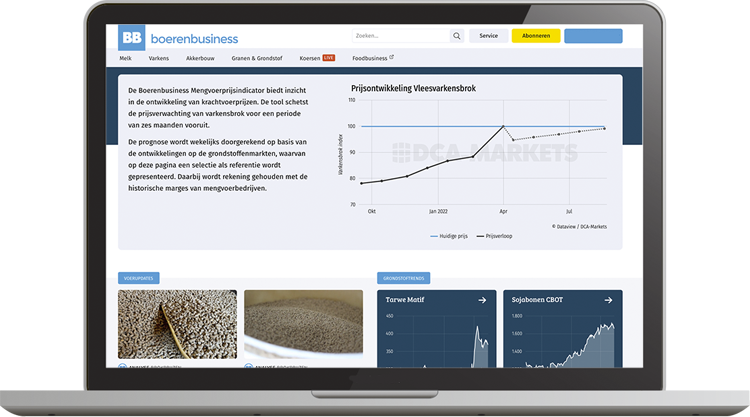The height and width of the screenshot is (417, 750).
Task: Open the Varkens menu item
Action: pyautogui.click(x=158, y=59)
